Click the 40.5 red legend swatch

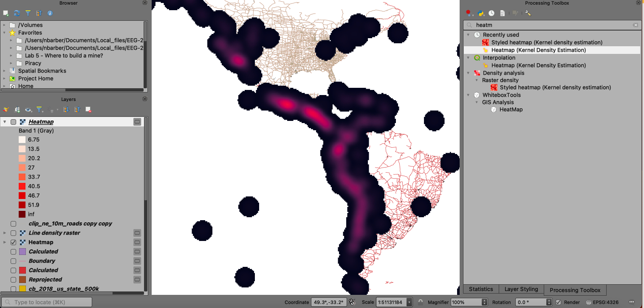click(x=22, y=186)
